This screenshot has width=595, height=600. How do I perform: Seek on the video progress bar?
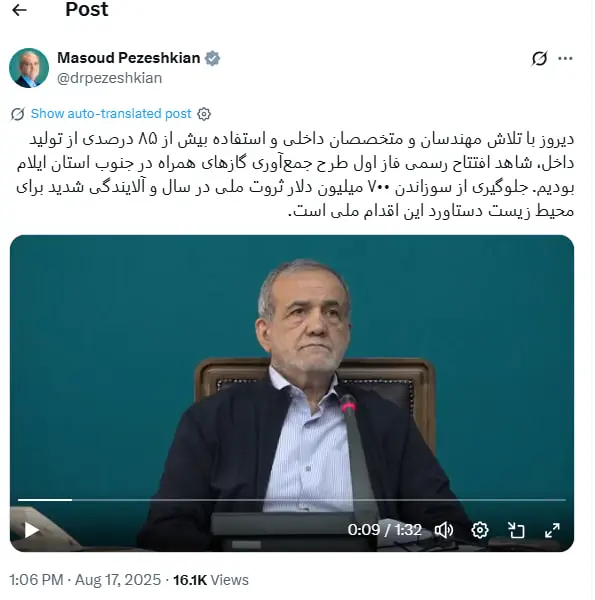[x=292, y=500]
